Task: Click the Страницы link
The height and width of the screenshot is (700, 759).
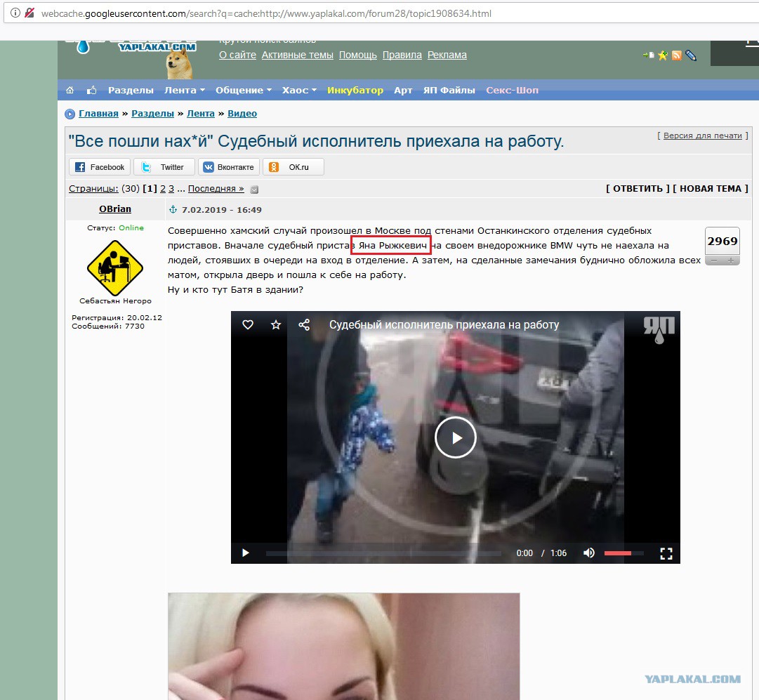Action: coord(93,189)
